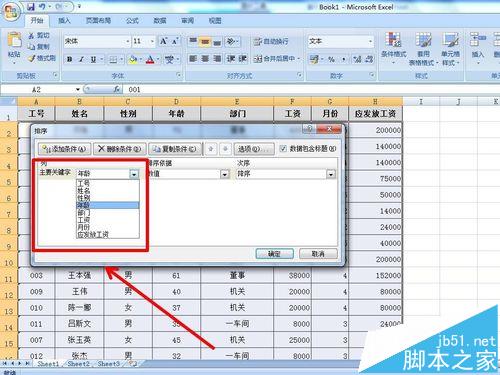This screenshot has height=375, width=500.
Task: Select 部门 in the dropdown list
Action: click(x=108, y=212)
